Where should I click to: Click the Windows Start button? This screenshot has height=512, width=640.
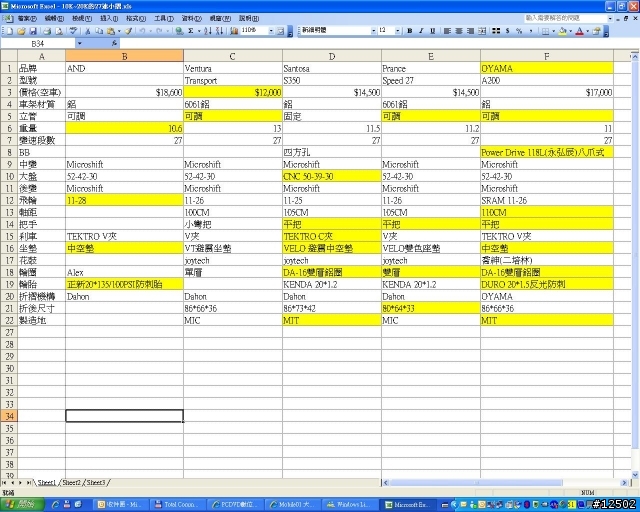click(21, 504)
